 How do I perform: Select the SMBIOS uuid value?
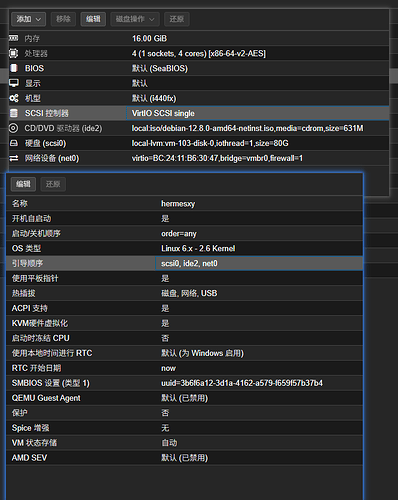tap(242, 383)
